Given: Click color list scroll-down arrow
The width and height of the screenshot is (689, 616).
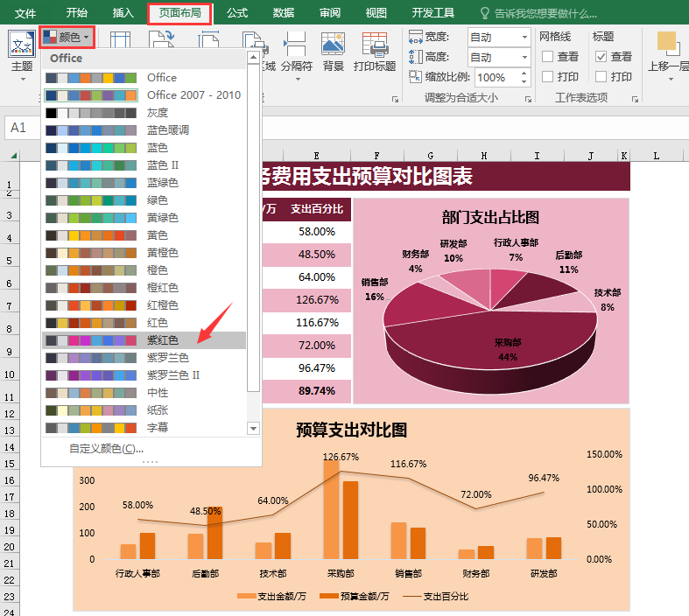Looking at the screenshot, I should coord(253,428).
